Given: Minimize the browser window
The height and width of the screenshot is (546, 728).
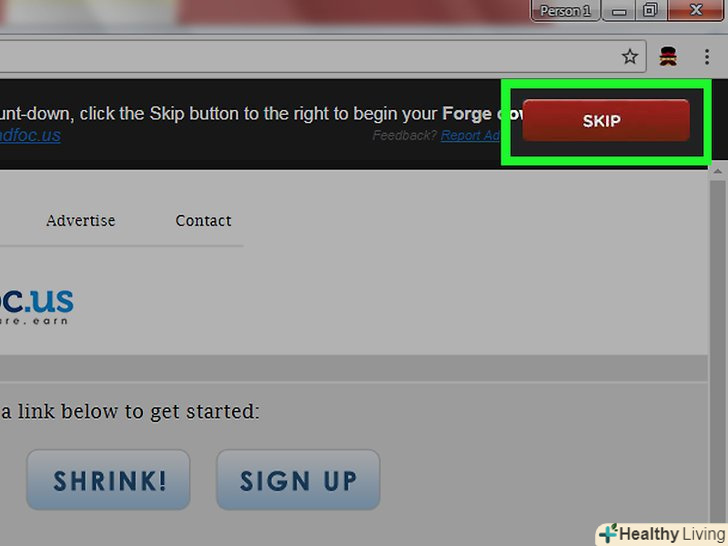Looking at the screenshot, I should pyautogui.click(x=619, y=10).
